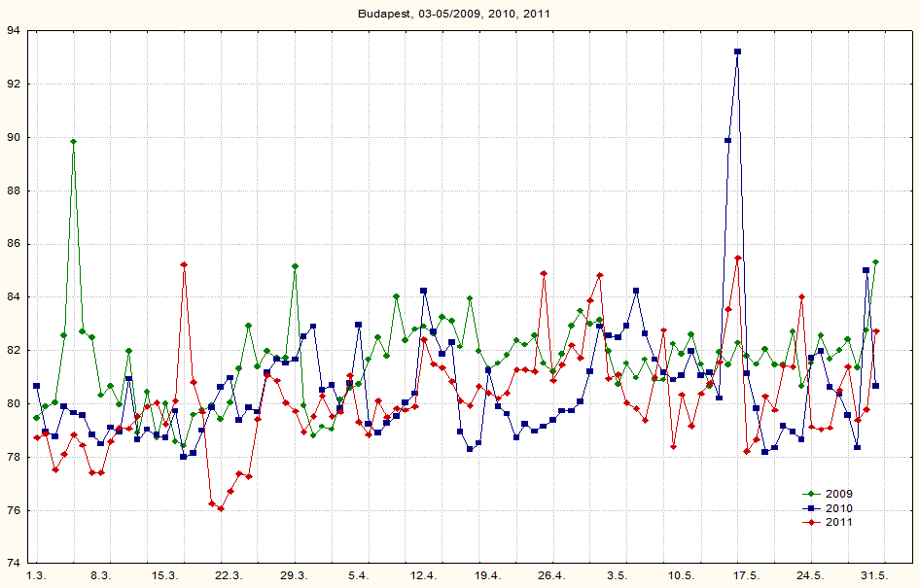Click the red 2011 peak near 15.3.
919x588 pixels.
click(x=184, y=264)
